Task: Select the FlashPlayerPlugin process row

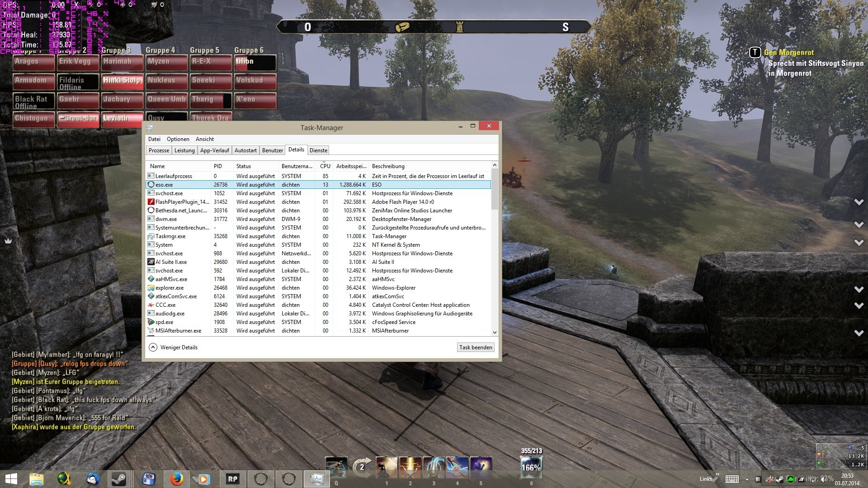Action: pos(182,202)
